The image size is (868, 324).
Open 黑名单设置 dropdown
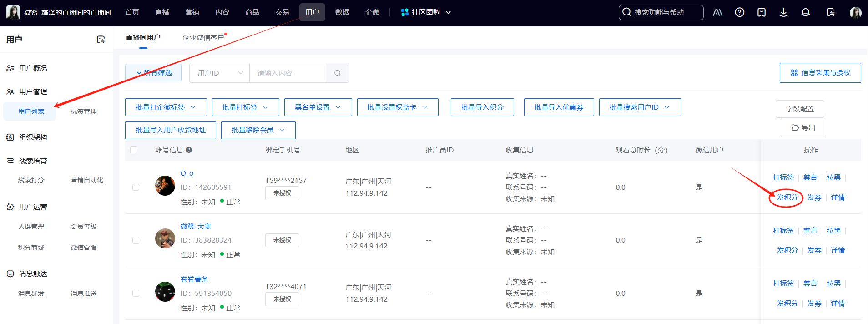(318, 107)
